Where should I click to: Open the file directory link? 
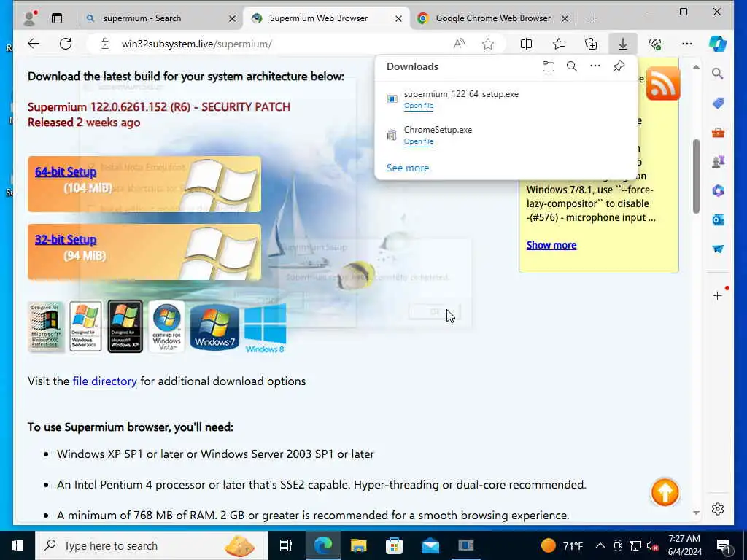click(104, 381)
